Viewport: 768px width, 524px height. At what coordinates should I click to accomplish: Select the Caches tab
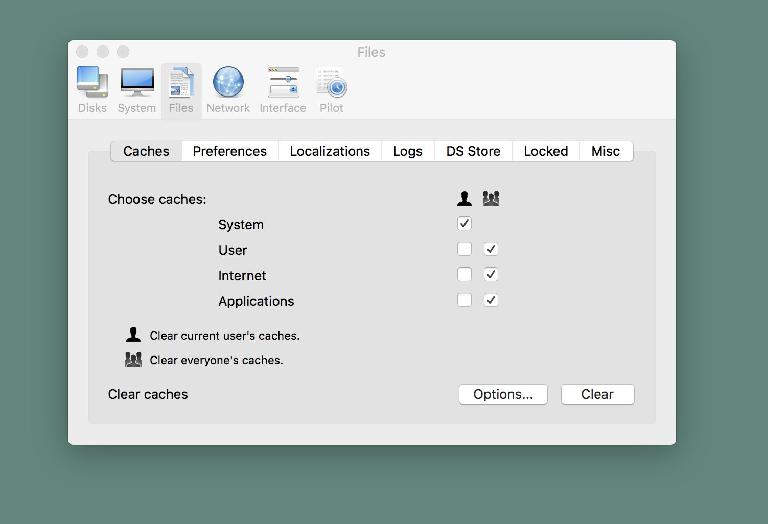pos(146,151)
